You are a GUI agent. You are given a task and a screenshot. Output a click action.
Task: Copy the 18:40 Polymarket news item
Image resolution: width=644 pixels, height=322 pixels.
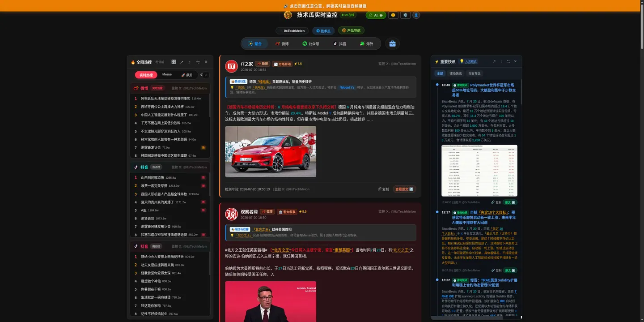(x=496, y=202)
